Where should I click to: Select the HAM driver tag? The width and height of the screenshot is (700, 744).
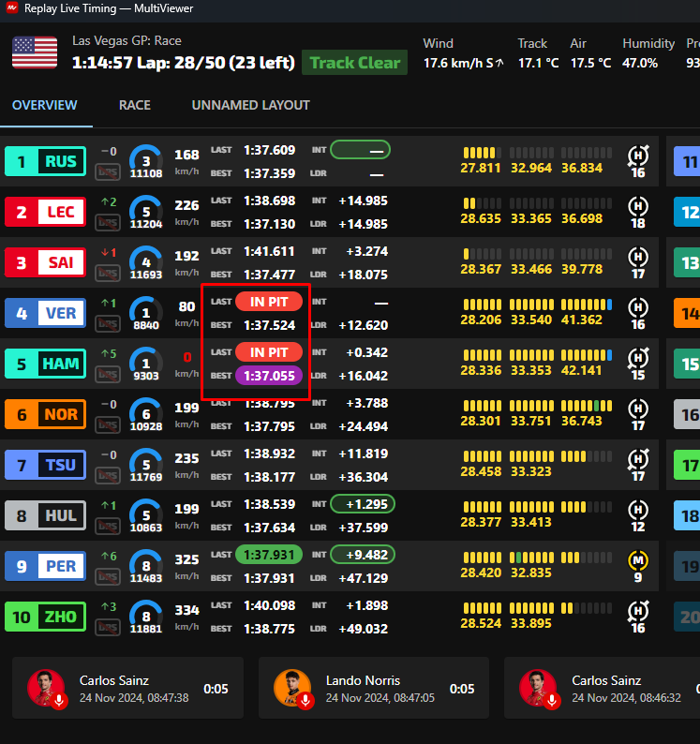click(46, 364)
